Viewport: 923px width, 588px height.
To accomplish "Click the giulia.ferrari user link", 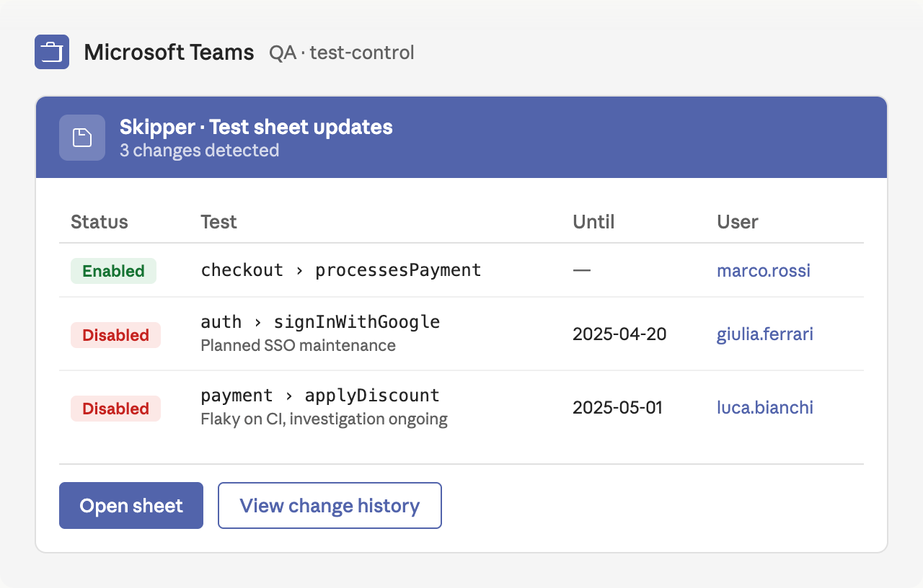I will [x=765, y=334].
